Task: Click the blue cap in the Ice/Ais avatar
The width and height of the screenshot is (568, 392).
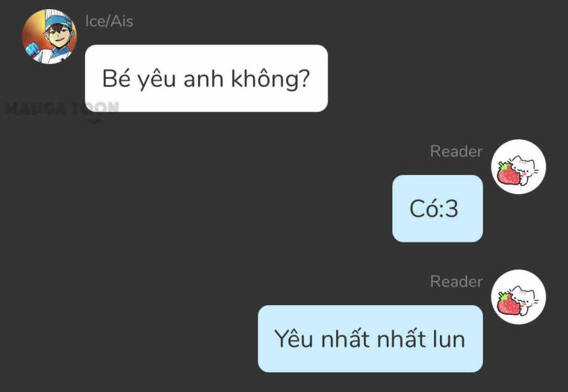Action: (x=58, y=21)
